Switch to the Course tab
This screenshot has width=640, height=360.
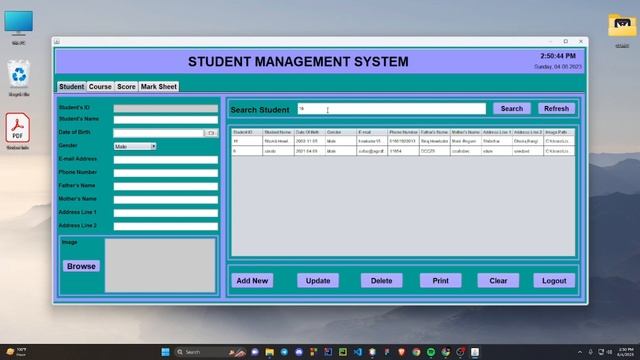click(x=100, y=87)
